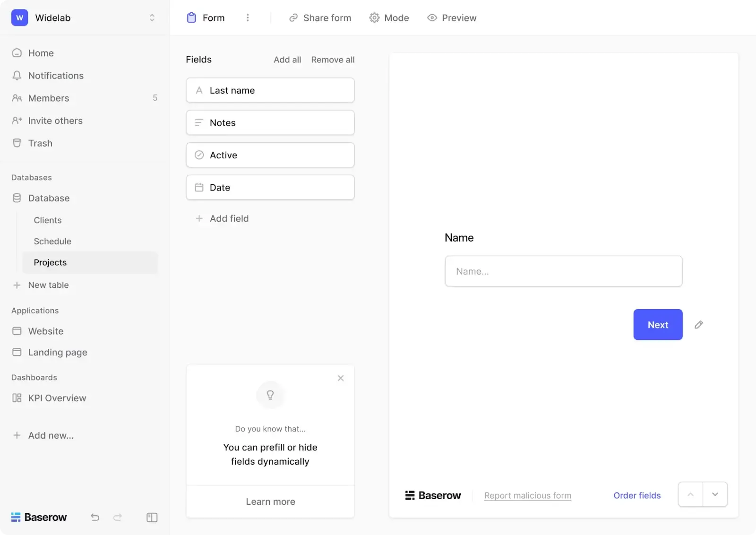Click the Share form link icon
Image resolution: width=756 pixels, height=535 pixels.
[293, 17]
